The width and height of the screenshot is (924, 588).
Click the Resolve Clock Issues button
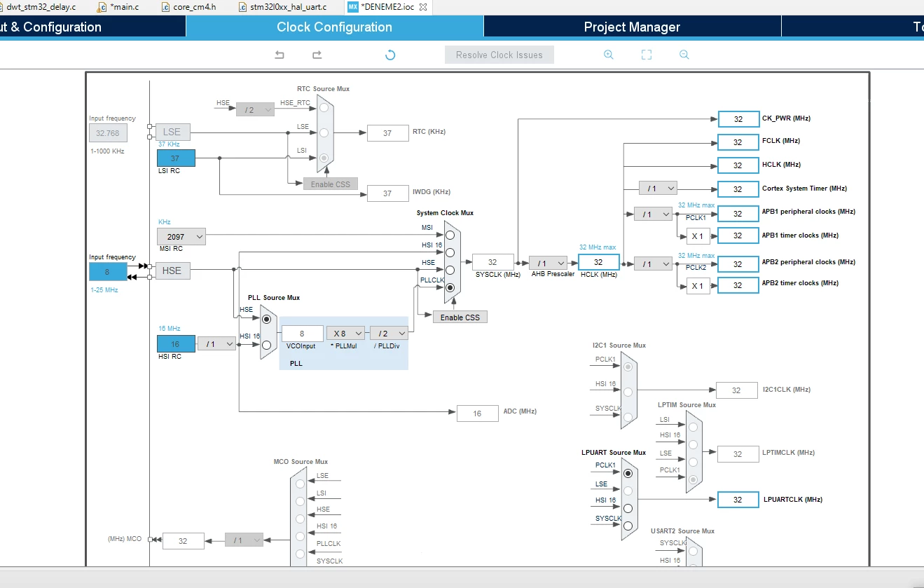click(x=499, y=55)
